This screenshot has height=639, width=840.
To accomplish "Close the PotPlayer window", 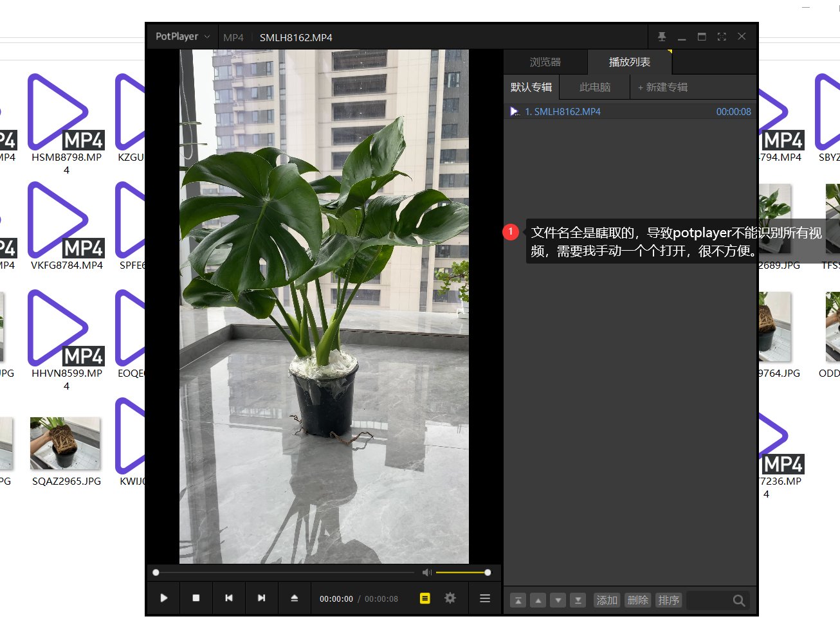I will tap(742, 37).
